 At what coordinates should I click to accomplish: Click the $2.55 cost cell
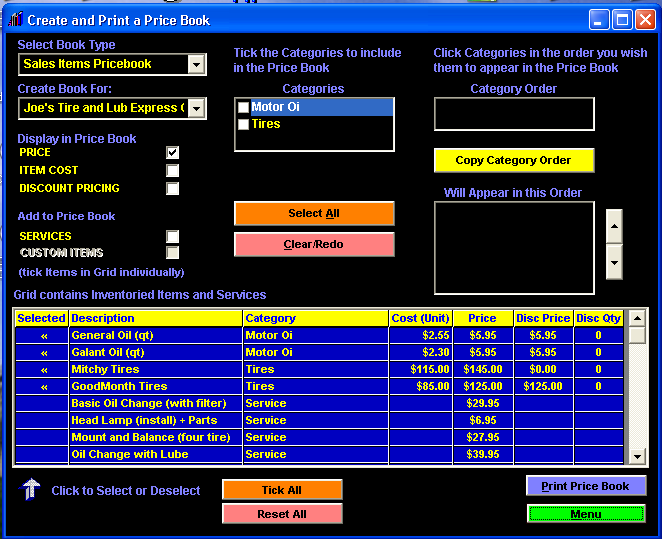[x=421, y=336]
